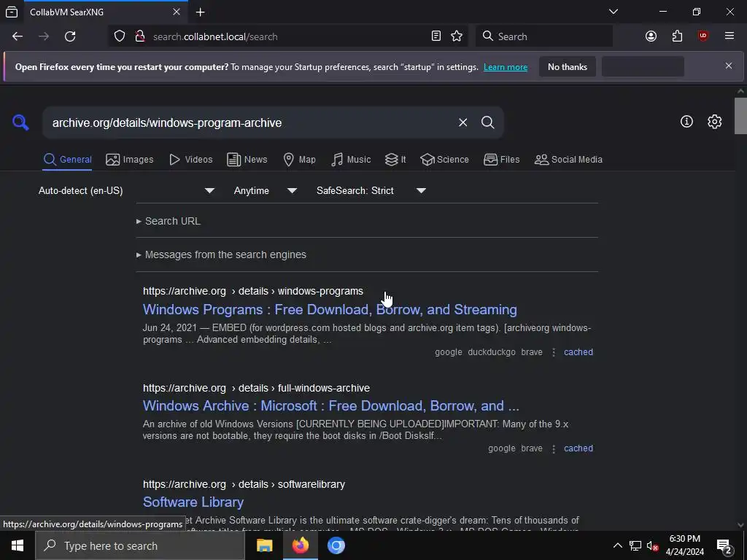Image resolution: width=747 pixels, height=560 pixels.
Task: Open cached link for Windows Archive result
Action: (578, 448)
